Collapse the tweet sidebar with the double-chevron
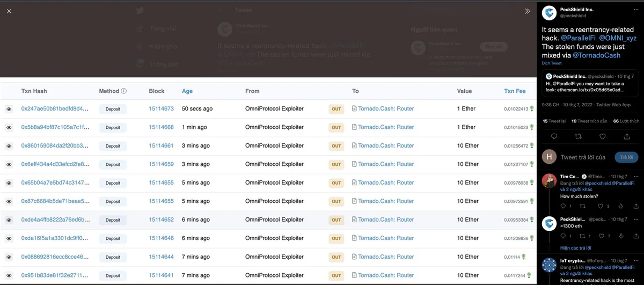Viewport: 644px width, 285px height. pyautogui.click(x=527, y=11)
